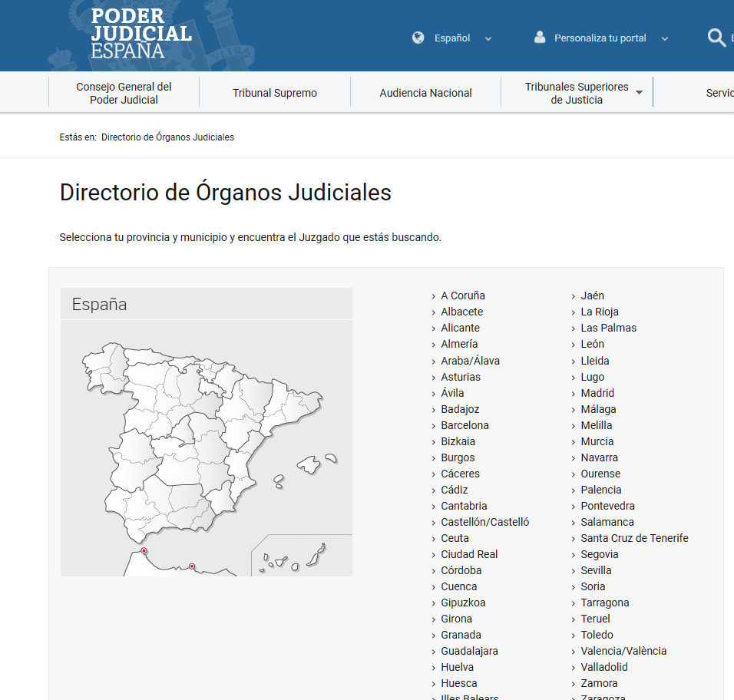734x700 pixels.
Task: Select the Guadalajara province link
Action: click(x=469, y=652)
